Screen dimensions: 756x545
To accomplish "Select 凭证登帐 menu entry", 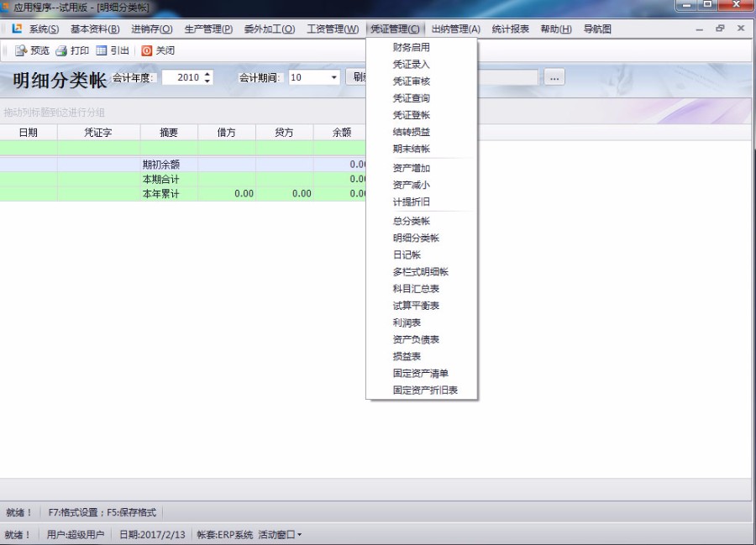I will point(422,115).
